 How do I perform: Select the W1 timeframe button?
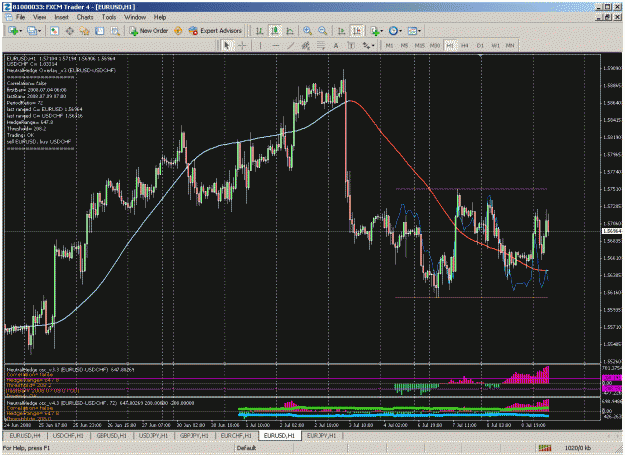coord(495,45)
